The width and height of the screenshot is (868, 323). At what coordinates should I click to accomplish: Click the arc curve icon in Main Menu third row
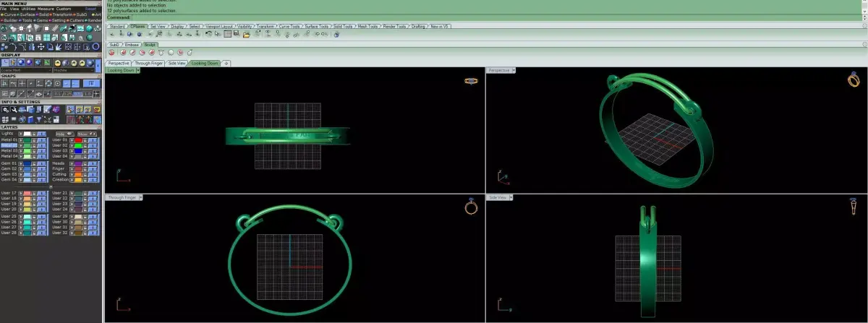(x=12, y=47)
